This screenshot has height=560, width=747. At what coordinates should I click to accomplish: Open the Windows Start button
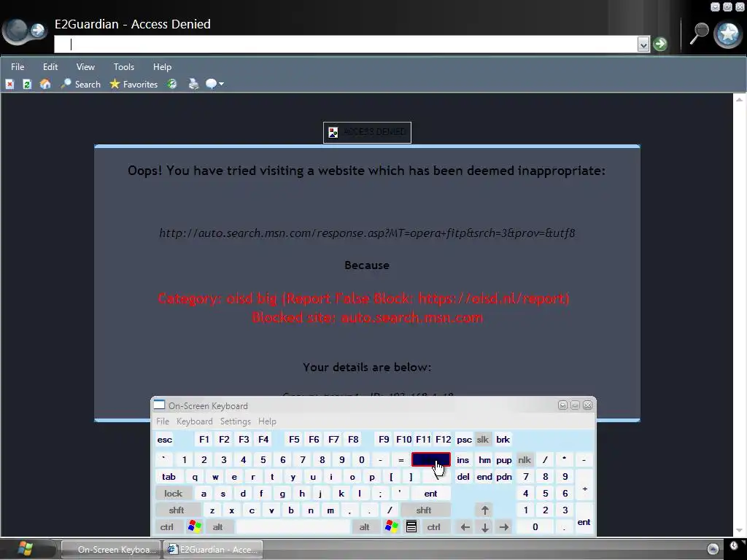25,549
